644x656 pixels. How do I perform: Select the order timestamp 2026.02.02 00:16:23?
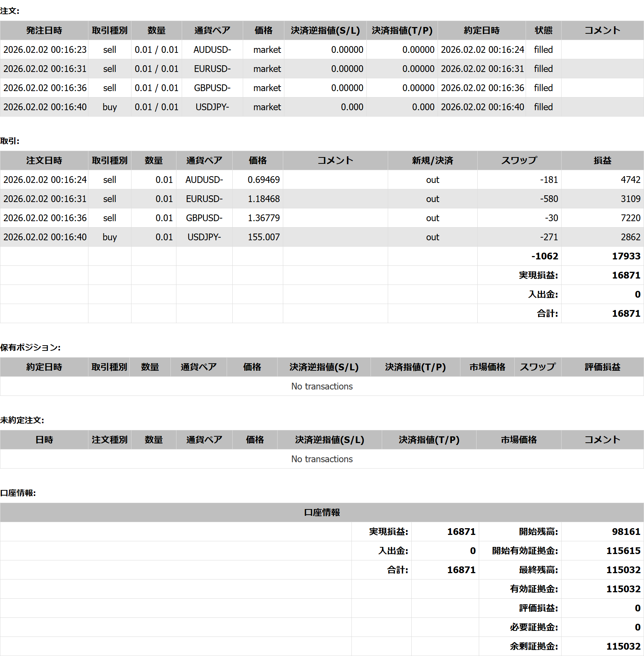45,49
